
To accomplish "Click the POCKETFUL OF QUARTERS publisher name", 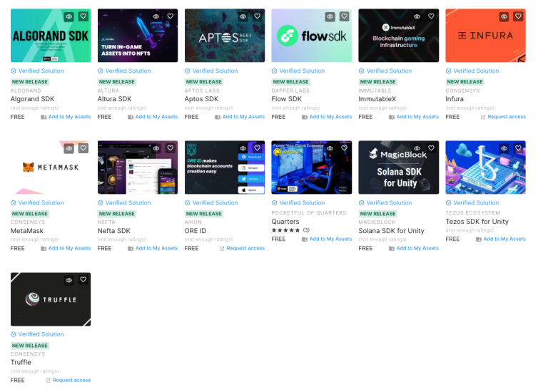I will click(309, 213).
